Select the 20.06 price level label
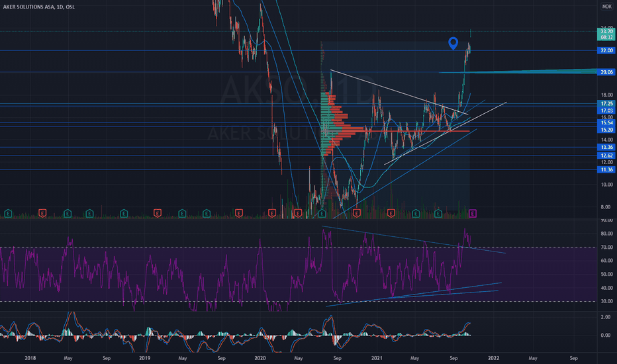The width and height of the screenshot is (617, 364). pyautogui.click(x=606, y=72)
